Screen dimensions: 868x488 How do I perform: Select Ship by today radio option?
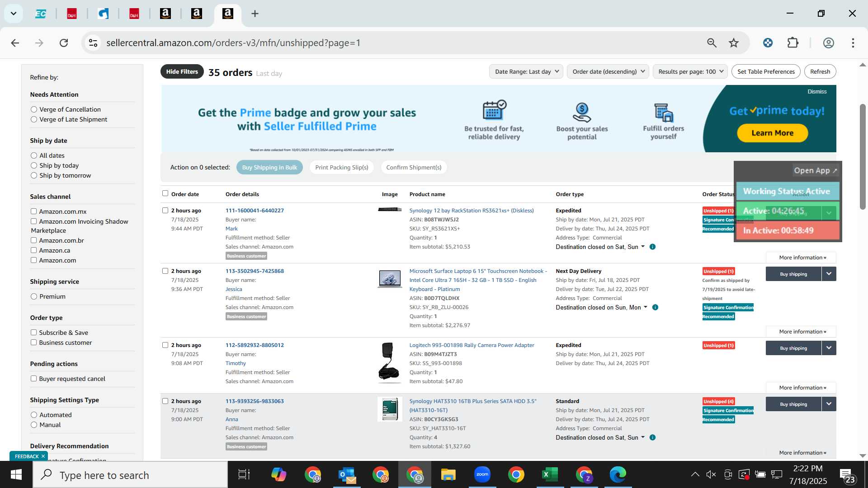pos(34,165)
